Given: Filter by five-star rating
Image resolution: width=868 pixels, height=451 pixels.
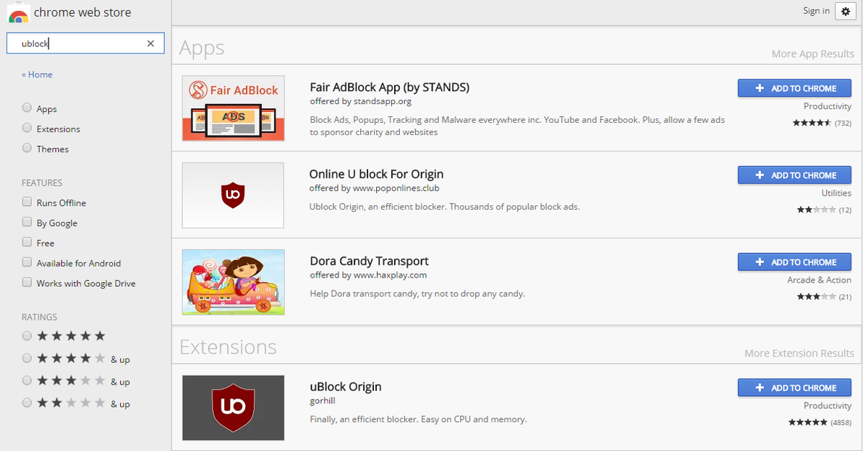Looking at the screenshot, I should tap(27, 336).
